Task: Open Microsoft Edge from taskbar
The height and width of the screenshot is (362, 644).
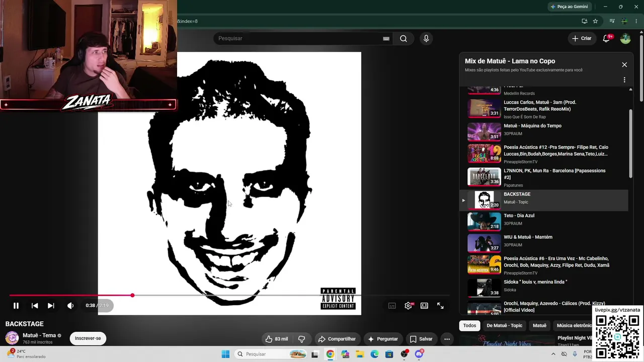Action: [x=375, y=354]
